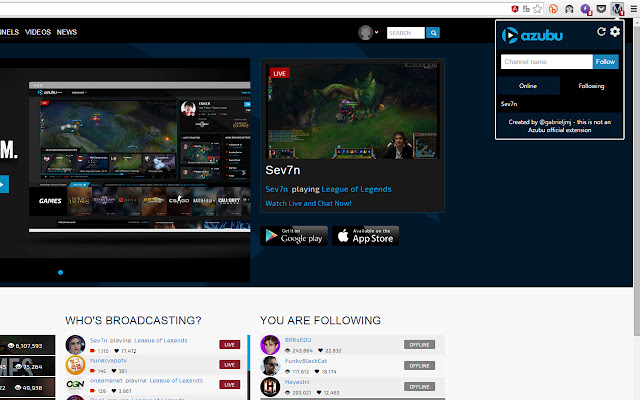This screenshot has height=400, width=640.
Task: Switch to the Online tab in popup
Action: pyautogui.click(x=528, y=86)
